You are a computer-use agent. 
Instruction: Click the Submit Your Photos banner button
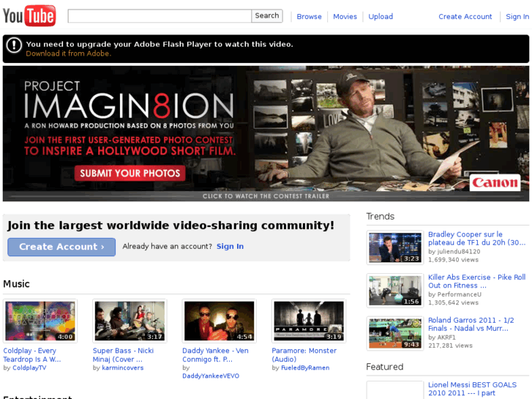[x=130, y=174]
